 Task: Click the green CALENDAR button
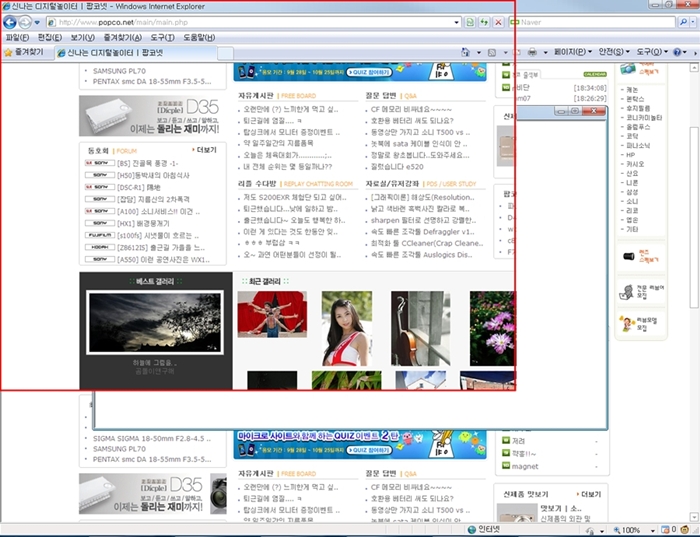click(595, 74)
